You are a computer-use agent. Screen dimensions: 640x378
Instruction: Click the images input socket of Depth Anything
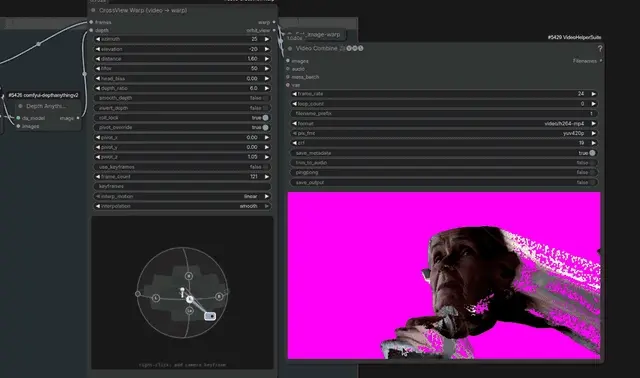coord(18,126)
